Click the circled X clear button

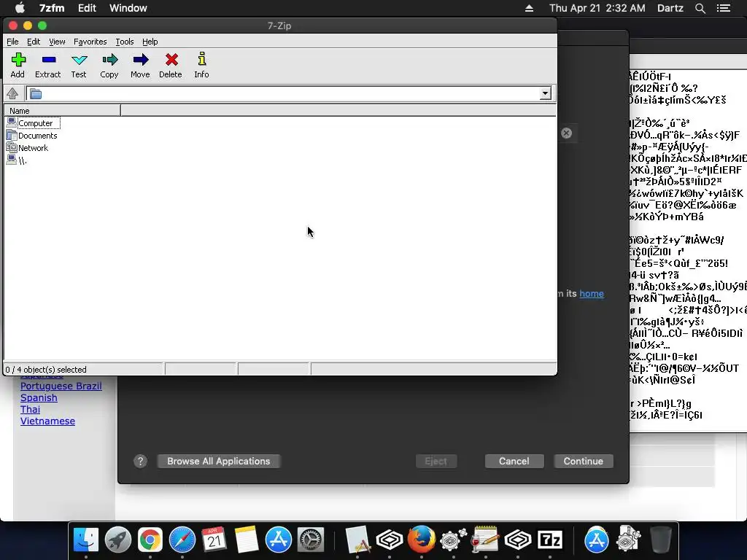coord(566,133)
